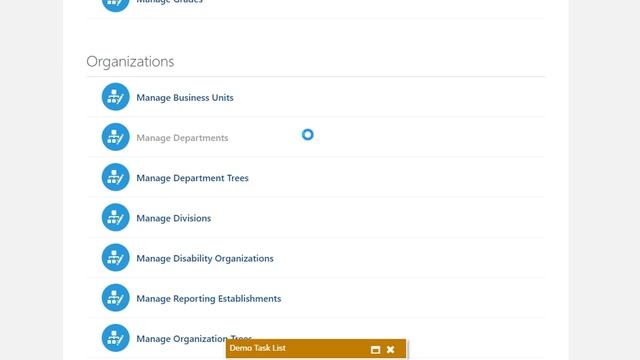Click the Organizations section heading
The height and width of the screenshot is (360, 640).
click(x=130, y=62)
